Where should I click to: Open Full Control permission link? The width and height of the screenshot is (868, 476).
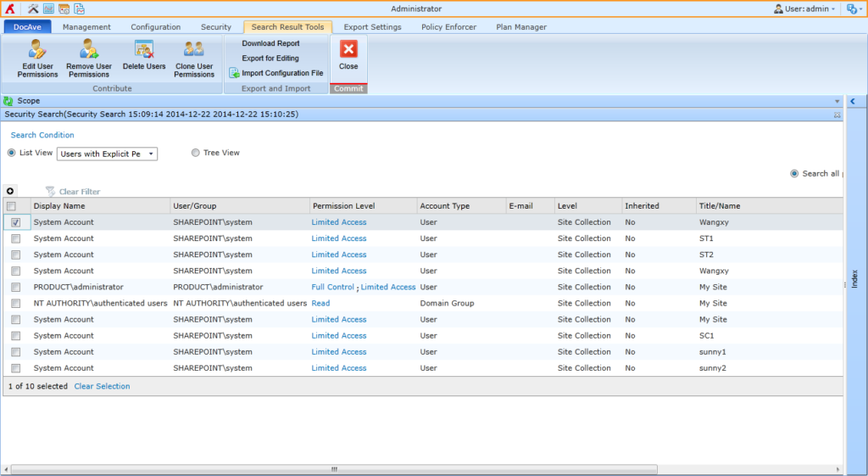pos(332,287)
